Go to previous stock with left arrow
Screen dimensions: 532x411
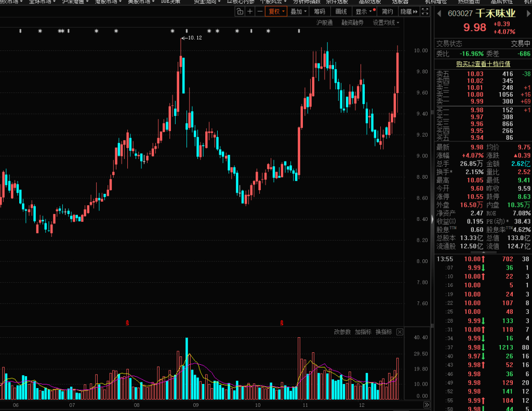click(x=438, y=13)
